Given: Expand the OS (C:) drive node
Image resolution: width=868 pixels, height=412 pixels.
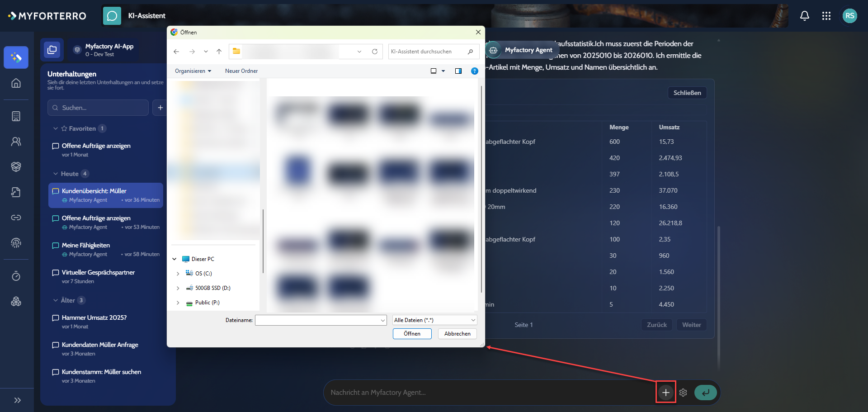Looking at the screenshot, I should click(178, 274).
